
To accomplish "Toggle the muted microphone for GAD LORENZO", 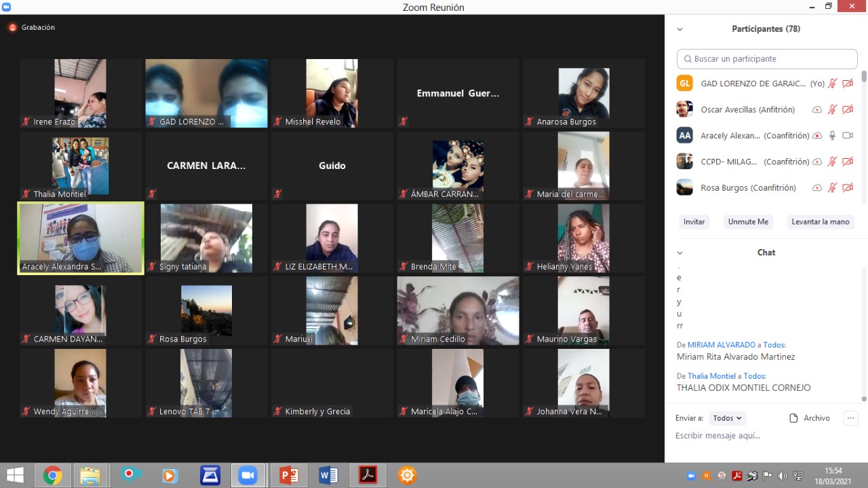I will 832,83.
